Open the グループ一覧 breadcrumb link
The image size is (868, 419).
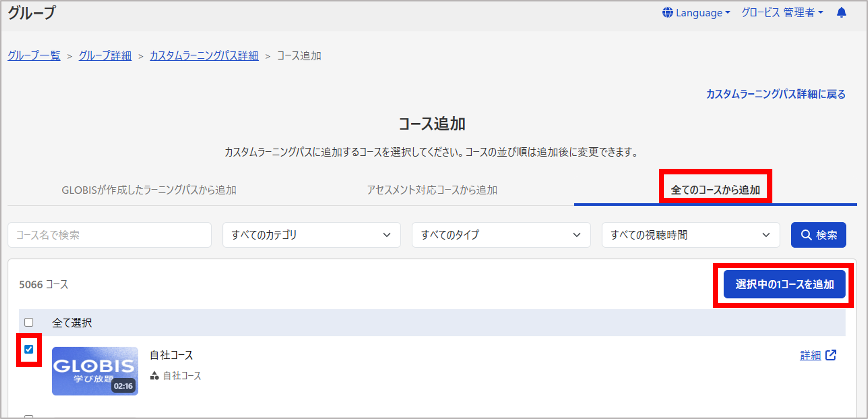[x=34, y=56]
